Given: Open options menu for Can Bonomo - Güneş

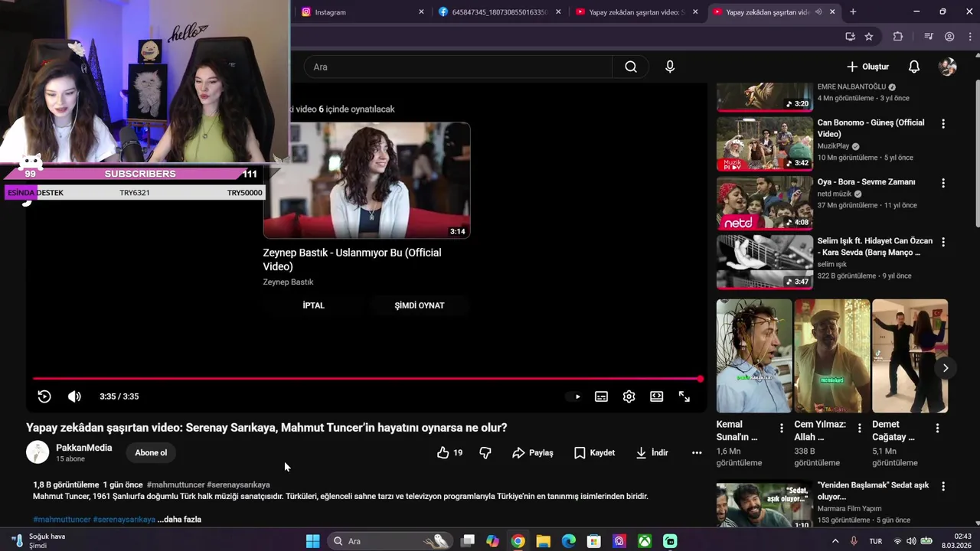Looking at the screenshot, I should [x=943, y=124].
